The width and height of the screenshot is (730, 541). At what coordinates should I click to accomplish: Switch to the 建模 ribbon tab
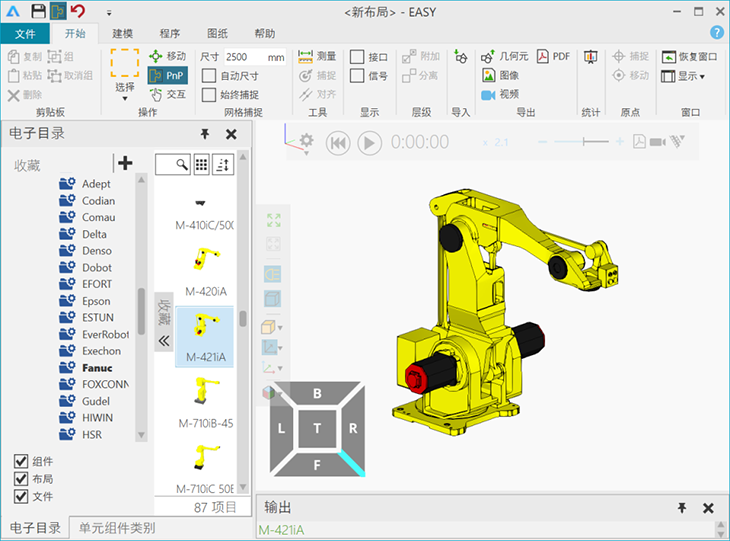pos(124,33)
